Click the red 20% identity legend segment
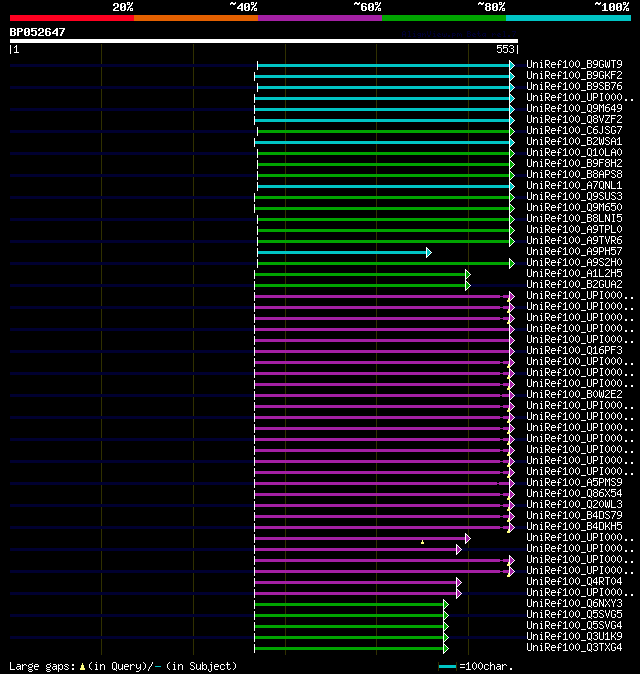640x674 pixels. tap(72, 18)
